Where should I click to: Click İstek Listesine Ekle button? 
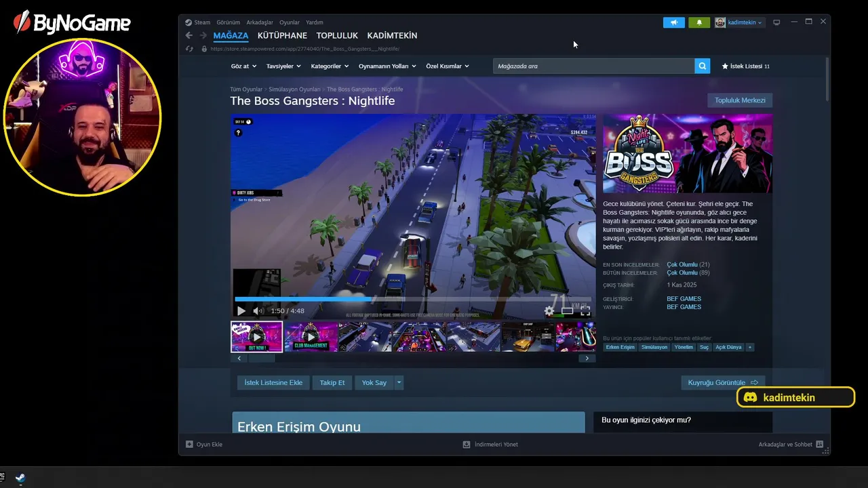273,383
